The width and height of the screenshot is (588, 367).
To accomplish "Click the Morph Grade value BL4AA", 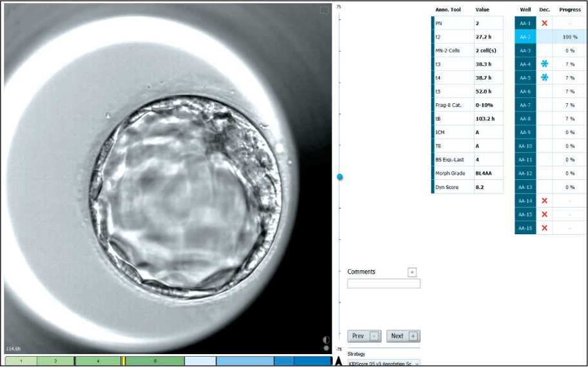I will point(488,174).
